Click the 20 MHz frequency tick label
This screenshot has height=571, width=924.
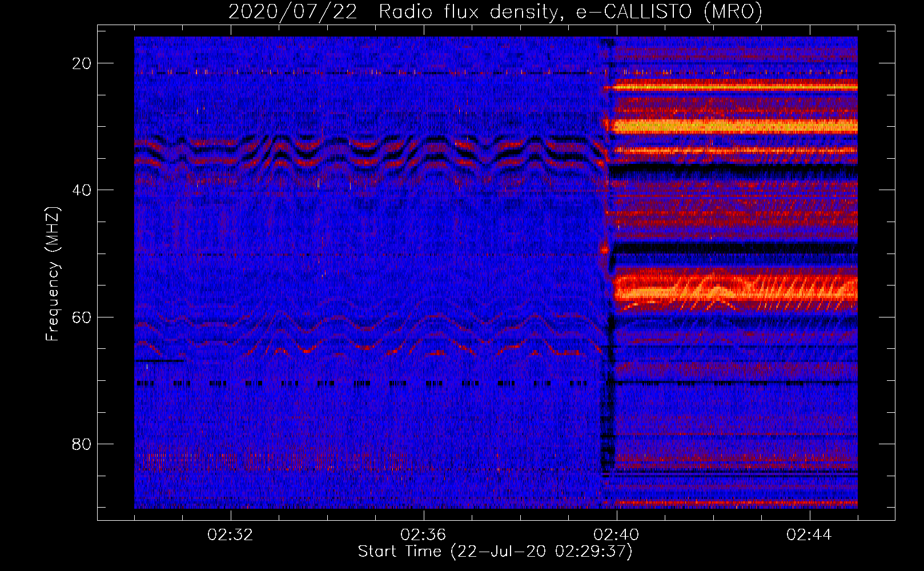[82, 63]
